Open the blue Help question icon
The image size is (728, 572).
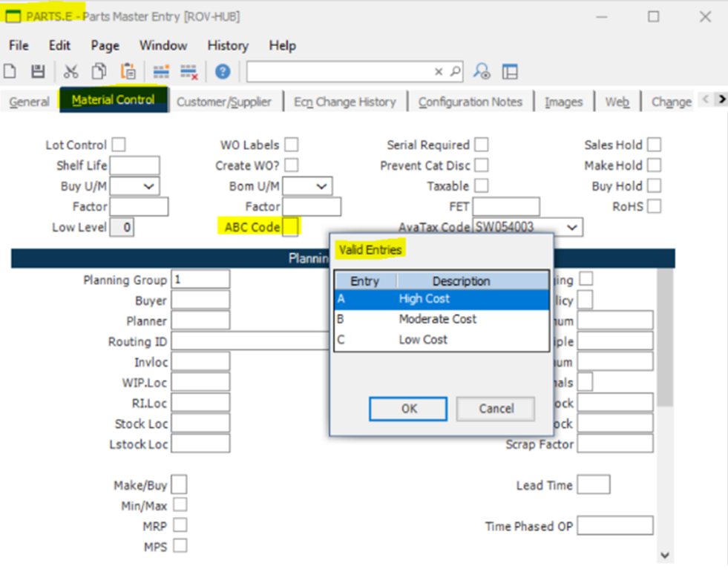pyautogui.click(x=223, y=71)
